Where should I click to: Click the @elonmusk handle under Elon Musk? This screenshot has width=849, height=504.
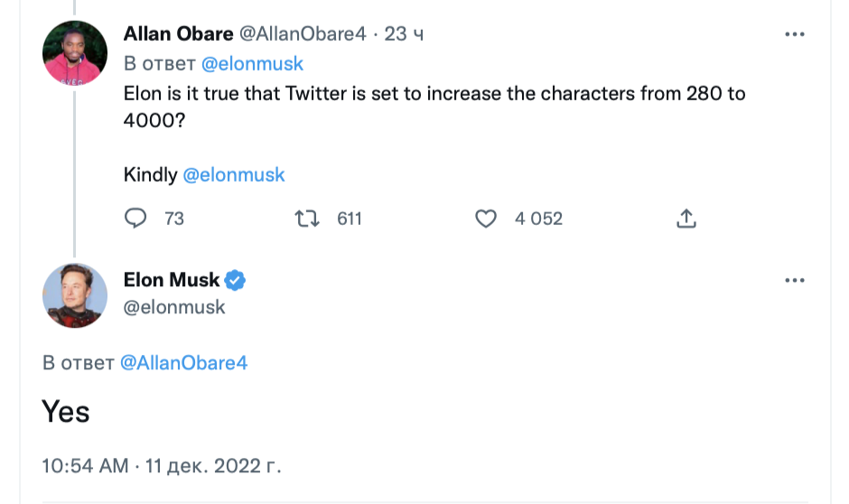174,307
